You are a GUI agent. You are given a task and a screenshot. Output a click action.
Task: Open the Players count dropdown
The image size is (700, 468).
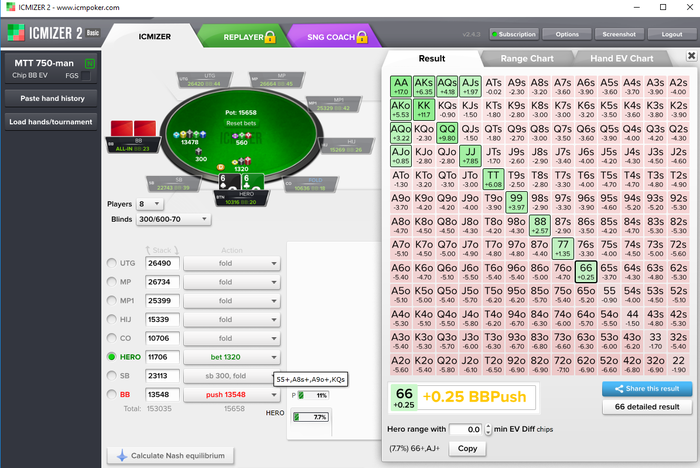click(150, 204)
